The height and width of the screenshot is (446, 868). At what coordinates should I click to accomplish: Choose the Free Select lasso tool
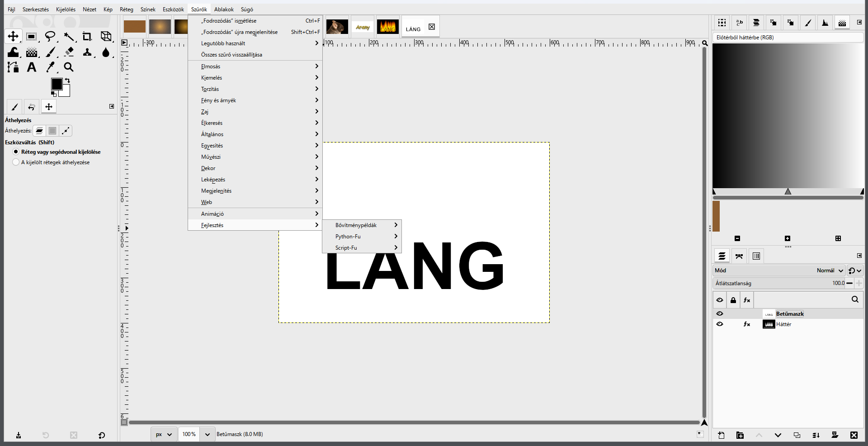tap(50, 36)
